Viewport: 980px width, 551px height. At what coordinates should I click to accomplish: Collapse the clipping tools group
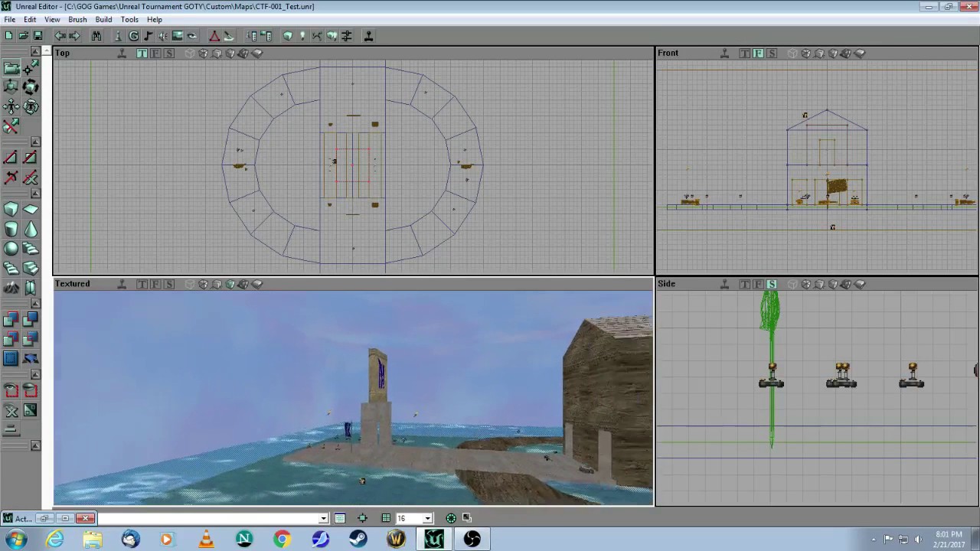(36, 142)
